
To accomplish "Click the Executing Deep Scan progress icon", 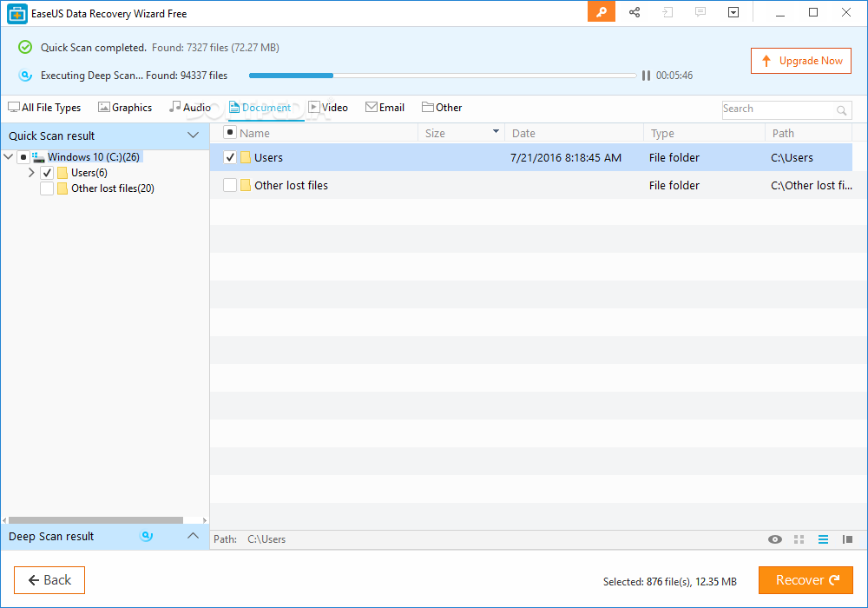I will (25, 76).
